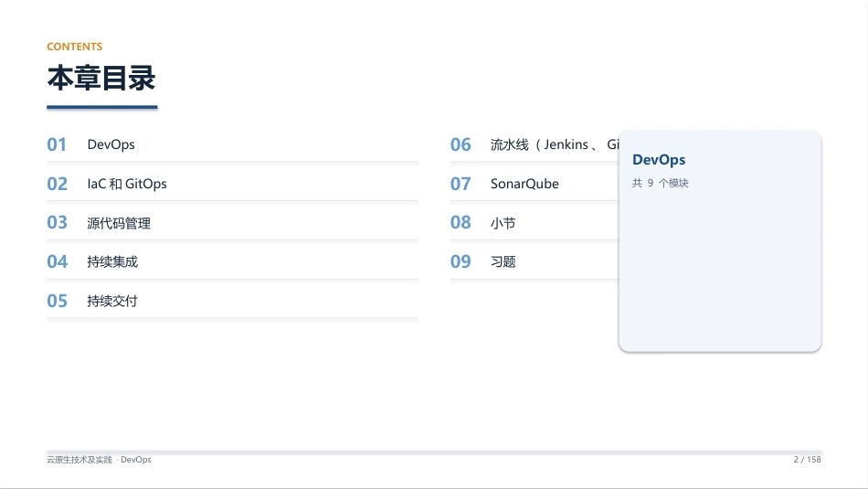Viewport: 868px width, 489px height.
Task: Click the CONTENTS label
Action: point(75,47)
